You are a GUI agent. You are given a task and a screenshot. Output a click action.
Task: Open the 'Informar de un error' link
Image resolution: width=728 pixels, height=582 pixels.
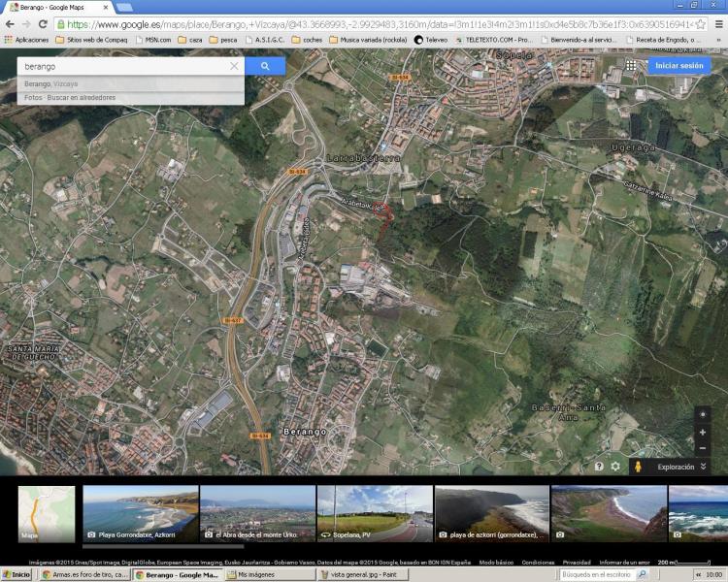point(624,563)
